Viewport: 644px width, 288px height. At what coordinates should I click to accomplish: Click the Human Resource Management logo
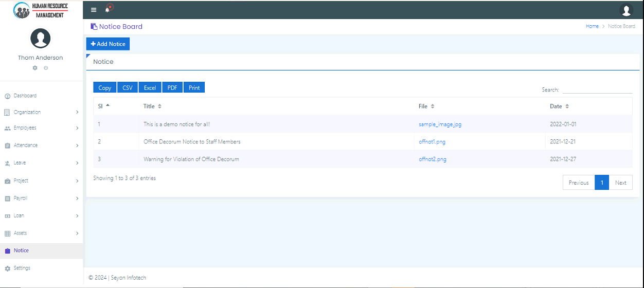point(41,10)
